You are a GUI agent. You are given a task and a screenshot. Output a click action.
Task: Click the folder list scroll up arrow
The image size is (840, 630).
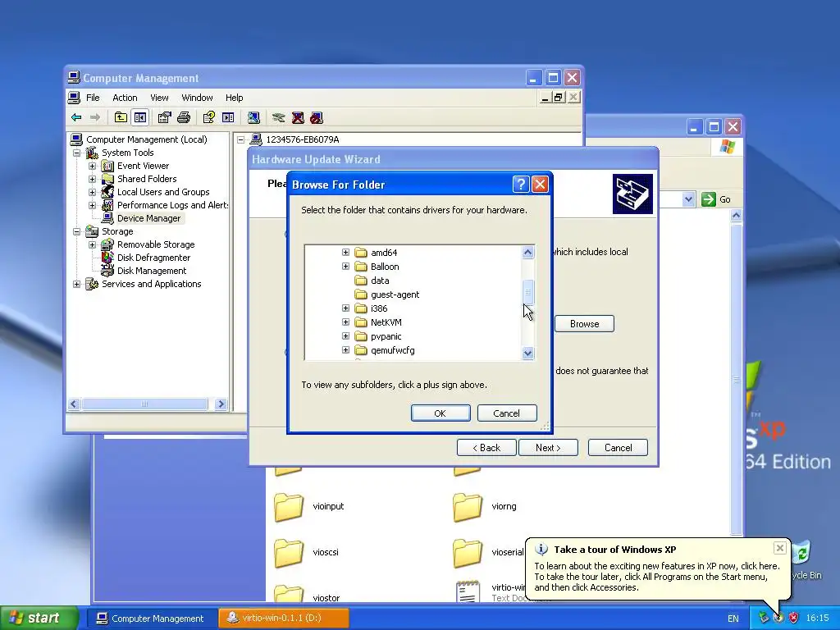pyautogui.click(x=527, y=253)
